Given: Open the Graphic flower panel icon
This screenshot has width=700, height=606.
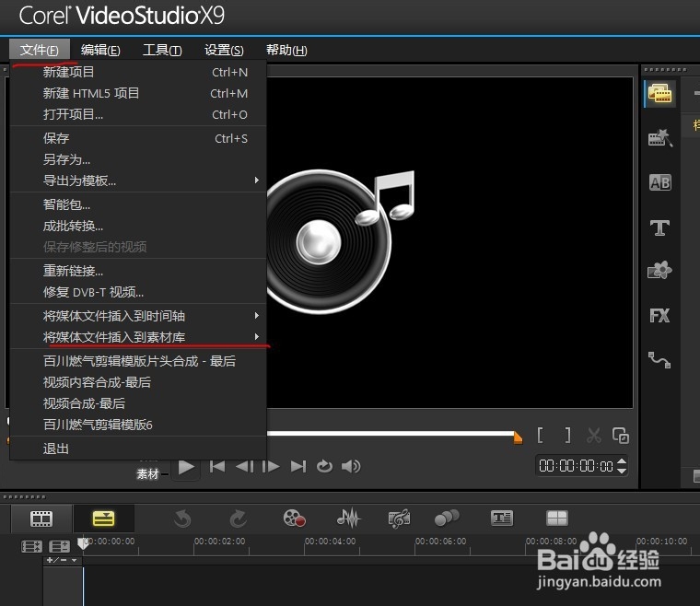Looking at the screenshot, I should (659, 270).
